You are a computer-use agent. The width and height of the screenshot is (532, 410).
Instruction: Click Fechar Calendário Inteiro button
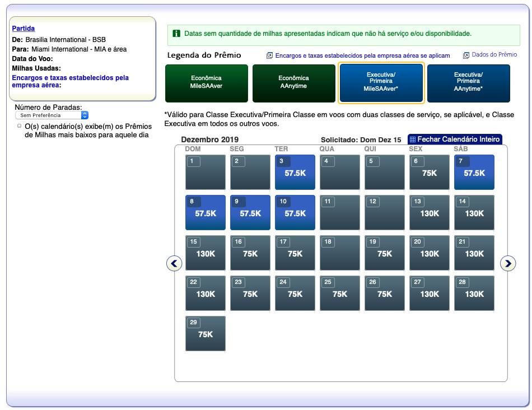(x=455, y=139)
